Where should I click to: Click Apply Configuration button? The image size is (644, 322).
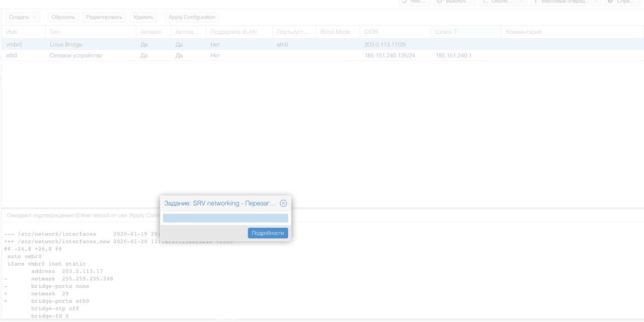pos(192,17)
